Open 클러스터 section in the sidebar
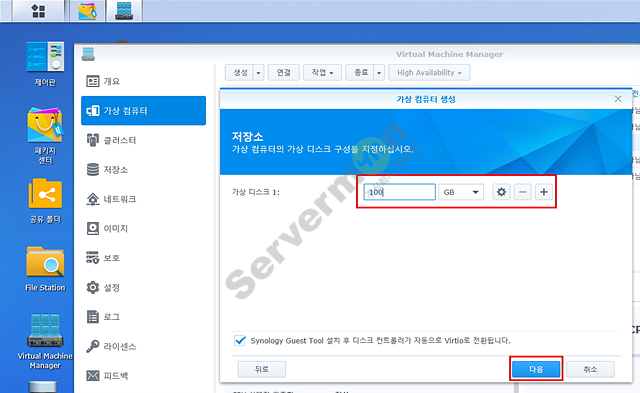Screen dimensions: 640x393 coord(143,140)
